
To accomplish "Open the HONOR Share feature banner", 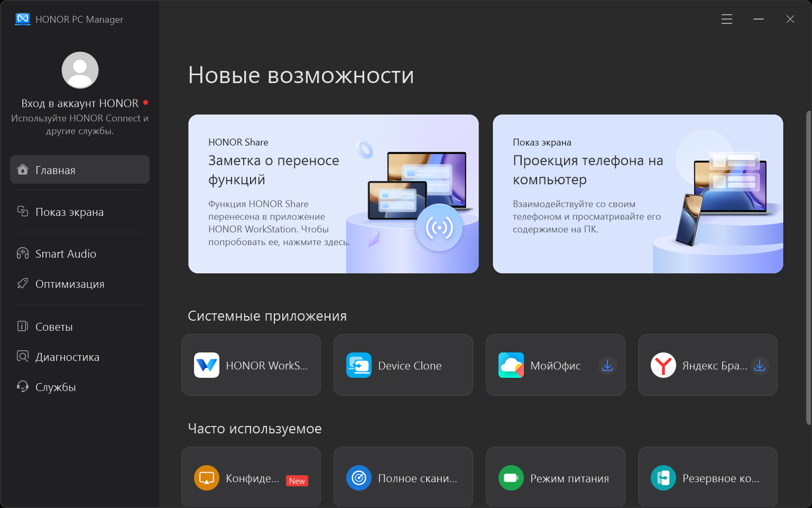I will (x=334, y=194).
